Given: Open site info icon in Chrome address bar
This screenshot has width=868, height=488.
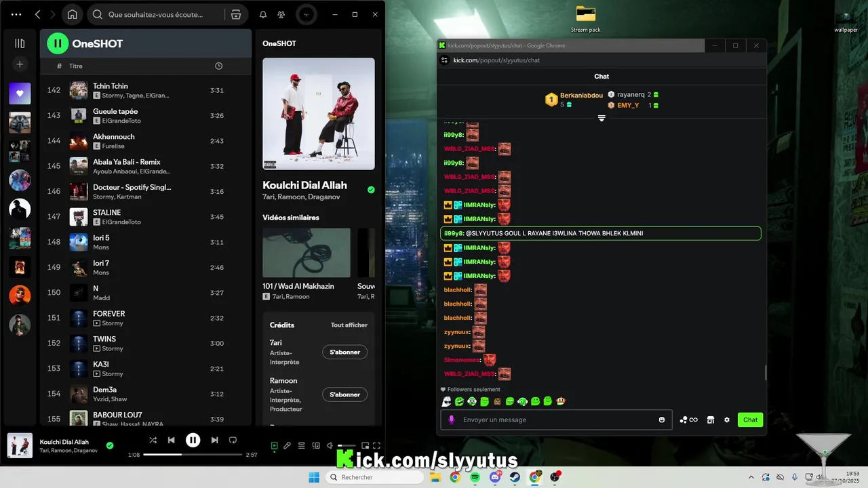Looking at the screenshot, I should 444,60.
